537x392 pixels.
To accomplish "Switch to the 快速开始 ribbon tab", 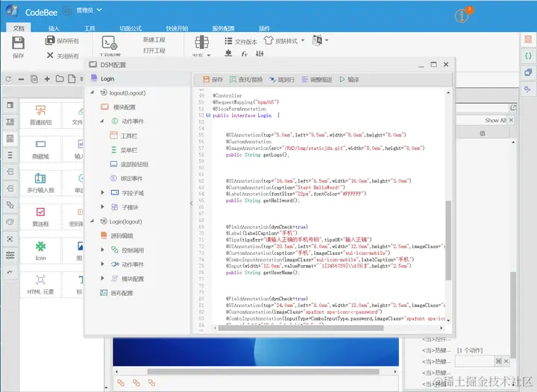I will coord(177,28).
